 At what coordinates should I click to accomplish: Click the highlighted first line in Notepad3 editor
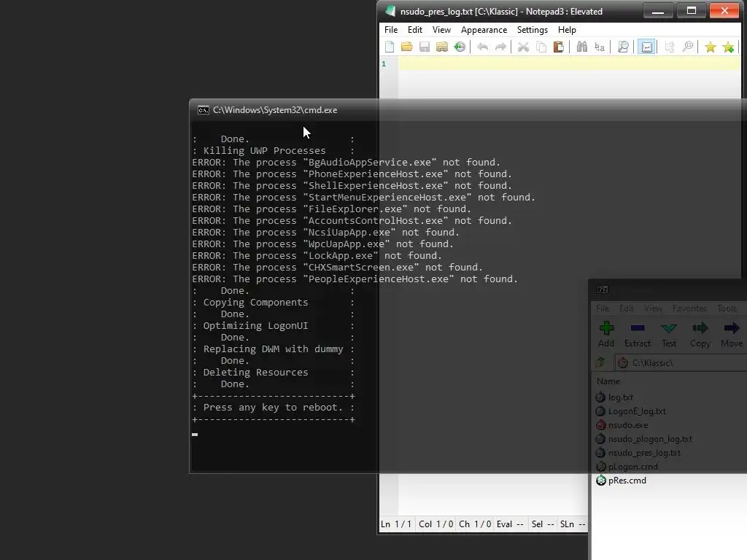click(569, 64)
